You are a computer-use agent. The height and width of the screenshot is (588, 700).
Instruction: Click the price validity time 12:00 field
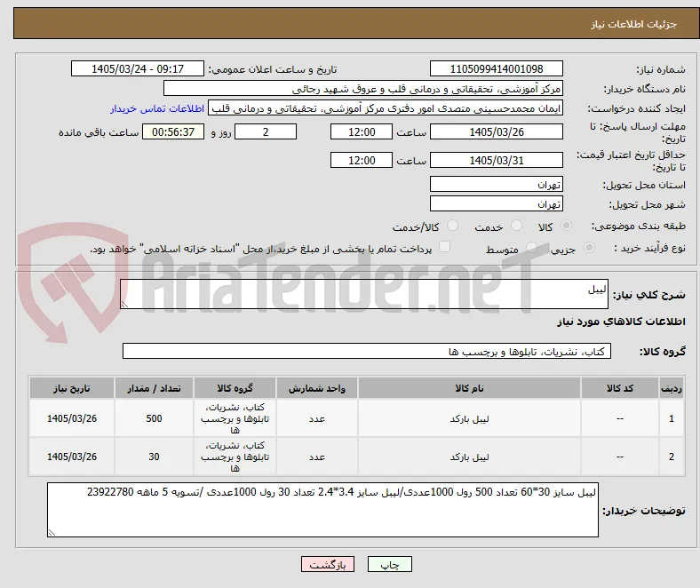[x=362, y=160]
